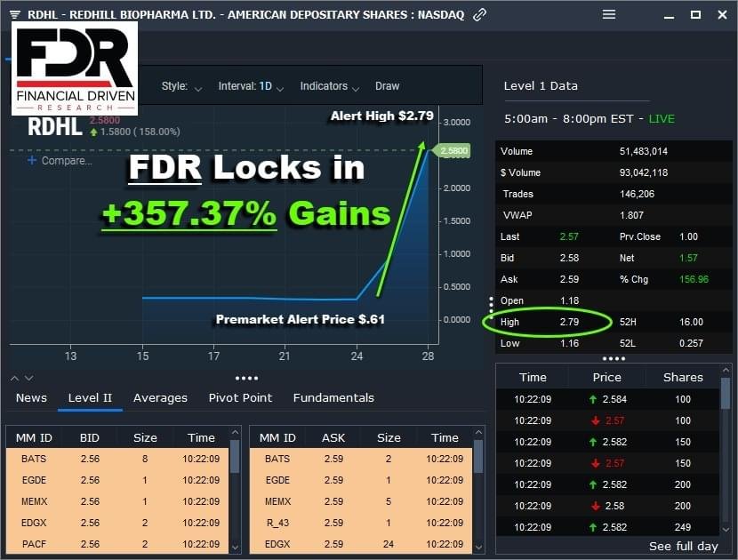Click the plus icon beside Compare
738x560 pixels.
tap(31, 161)
